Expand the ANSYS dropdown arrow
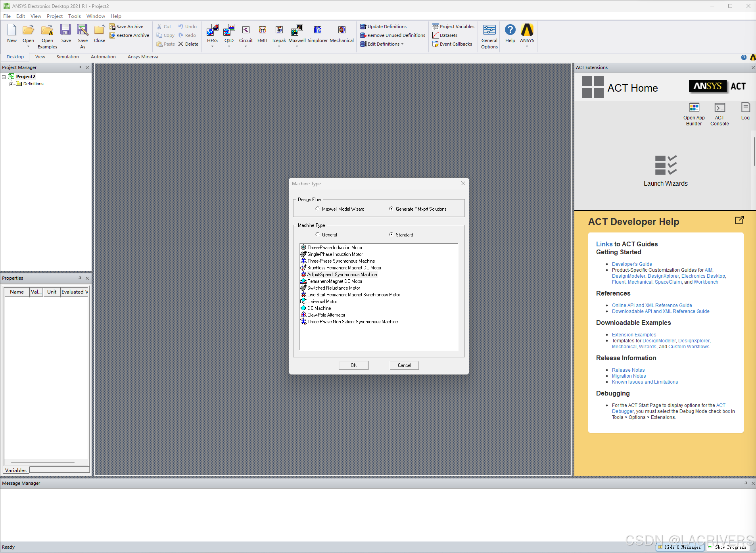Viewport: 756px width, 553px height. pos(527,46)
